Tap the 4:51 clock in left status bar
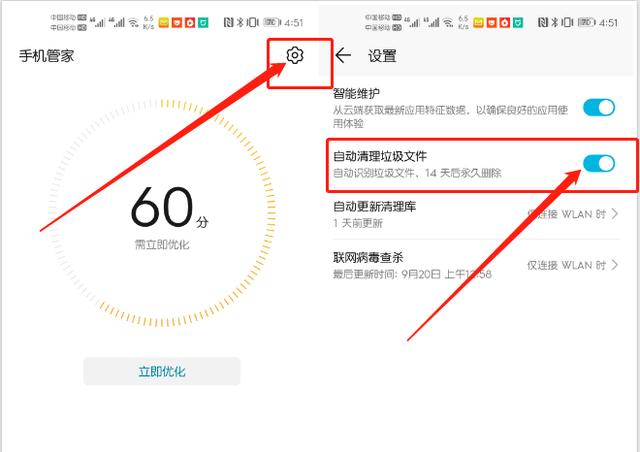Screen dimensions: 640x452 [294, 22]
